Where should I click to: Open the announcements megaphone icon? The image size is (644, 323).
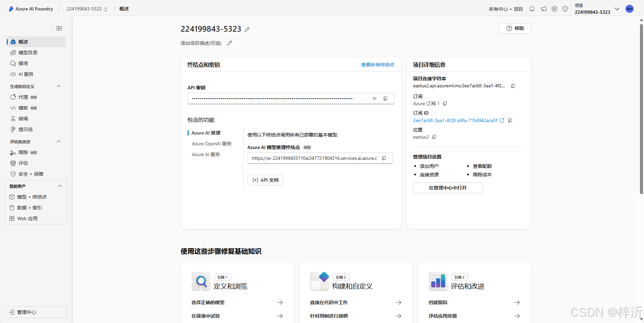click(x=544, y=9)
